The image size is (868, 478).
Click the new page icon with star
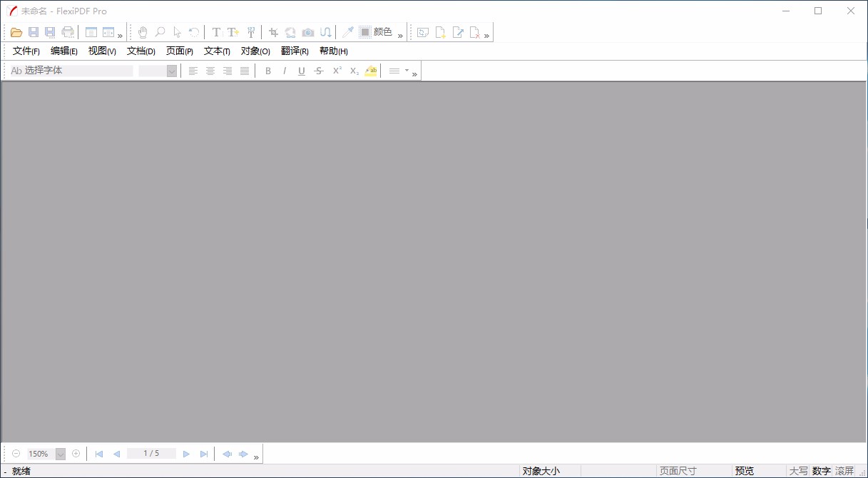click(441, 32)
